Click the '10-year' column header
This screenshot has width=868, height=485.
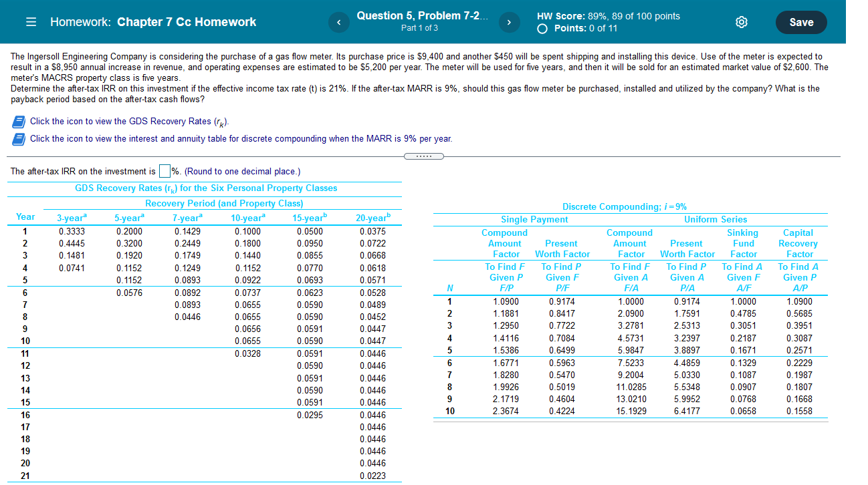(x=247, y=217)
